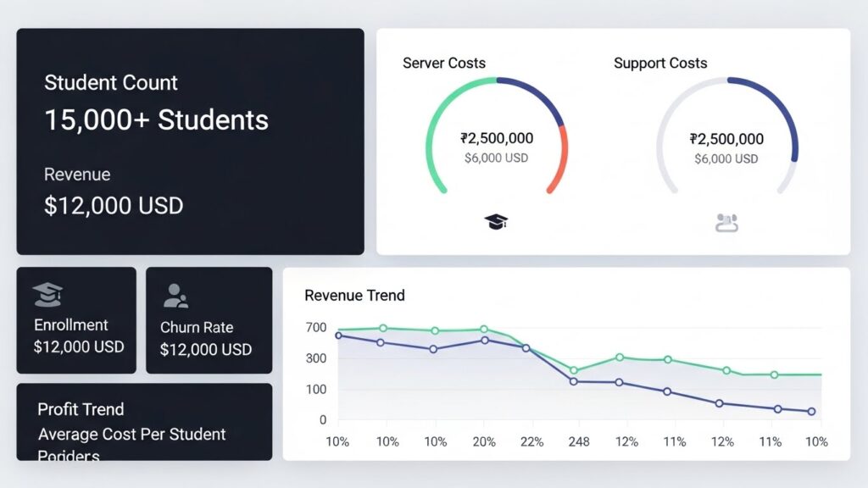Select the graduation cap icon on Enrollment card

click(48, 294)
